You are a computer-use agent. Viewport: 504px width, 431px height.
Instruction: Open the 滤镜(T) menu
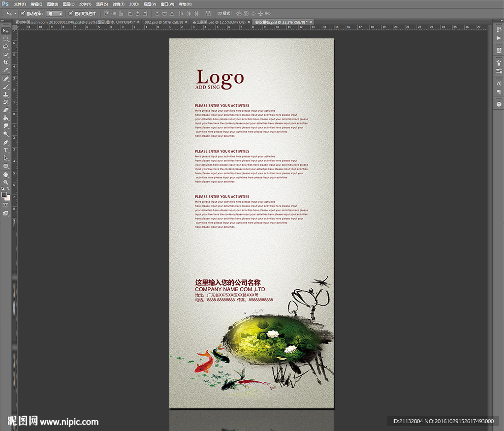(x=118, y=4)
